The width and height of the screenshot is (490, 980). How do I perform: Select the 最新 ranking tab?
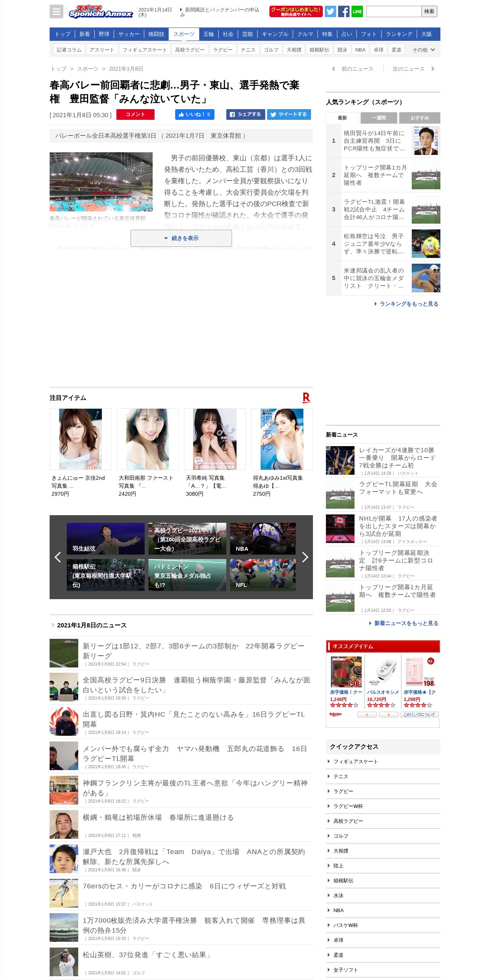[342, 118]
